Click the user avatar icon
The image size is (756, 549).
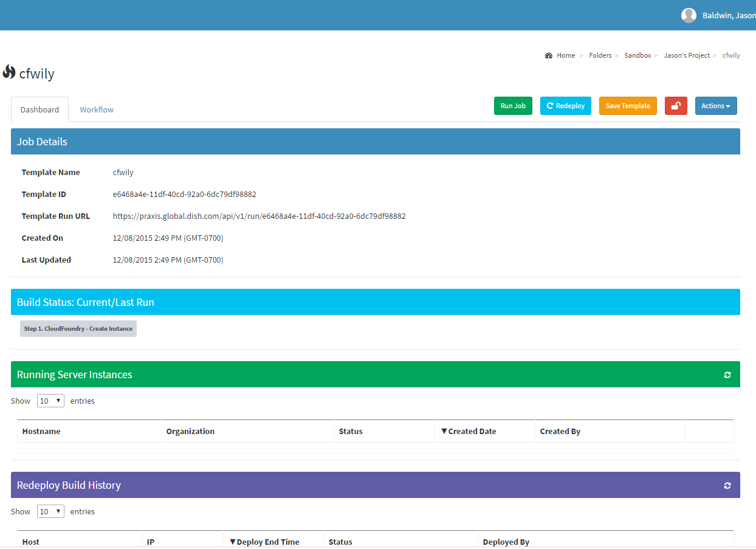[689, 15]
